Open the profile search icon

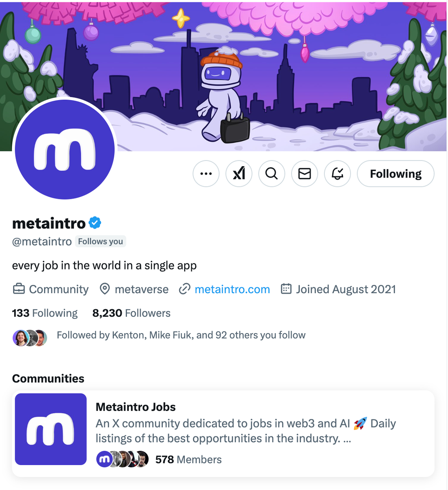point(272,174)
